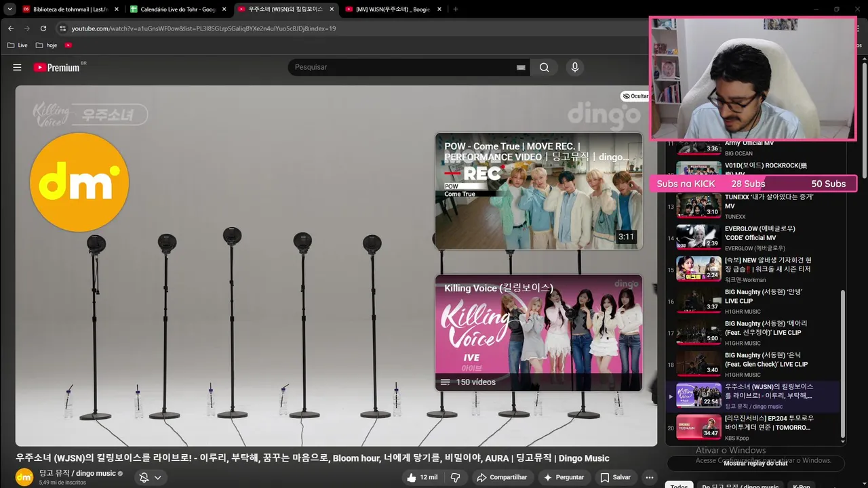This screenshot has width=868, height=488.
Task: Play 워크맨-Workman teaser playlist item
Action: 753,269
